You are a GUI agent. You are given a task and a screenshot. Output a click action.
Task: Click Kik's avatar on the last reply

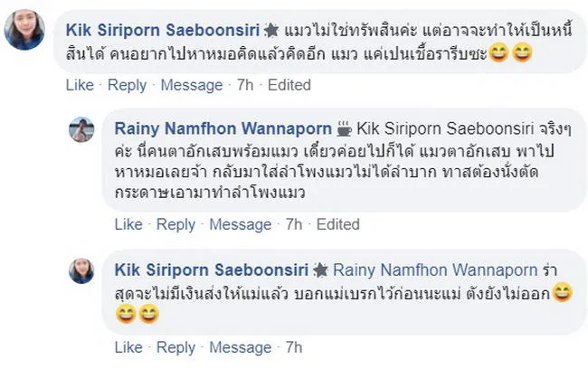point(82,270)
